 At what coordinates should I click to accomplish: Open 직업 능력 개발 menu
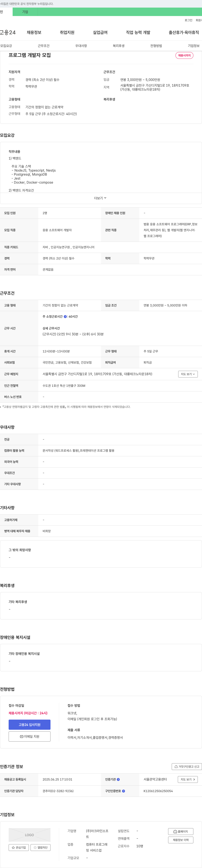(x=138, y=32)
